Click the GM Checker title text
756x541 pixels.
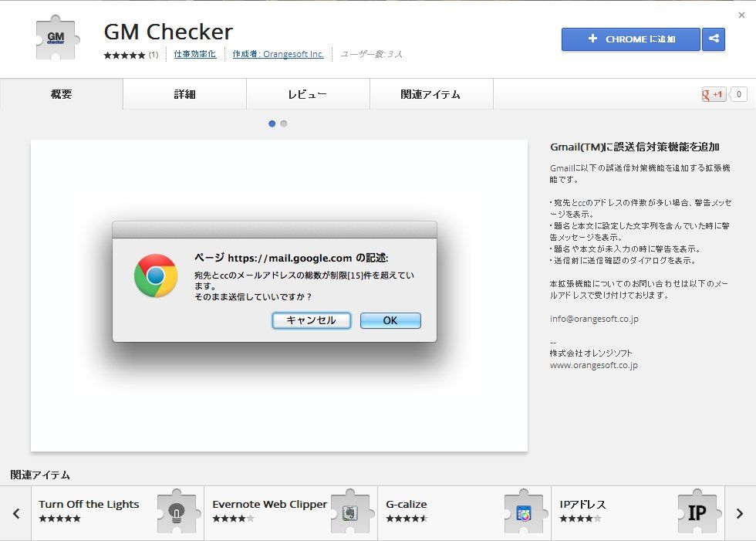point(168,32)
